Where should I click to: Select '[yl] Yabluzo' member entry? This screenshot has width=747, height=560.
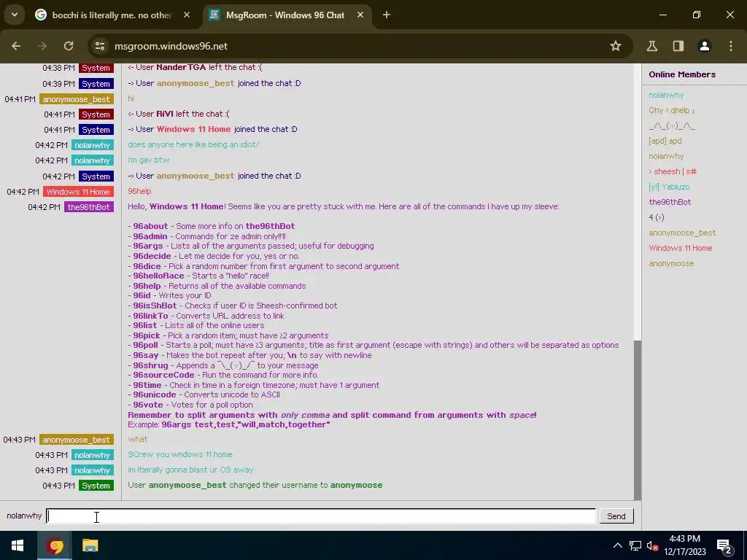[x=669, y=187]
